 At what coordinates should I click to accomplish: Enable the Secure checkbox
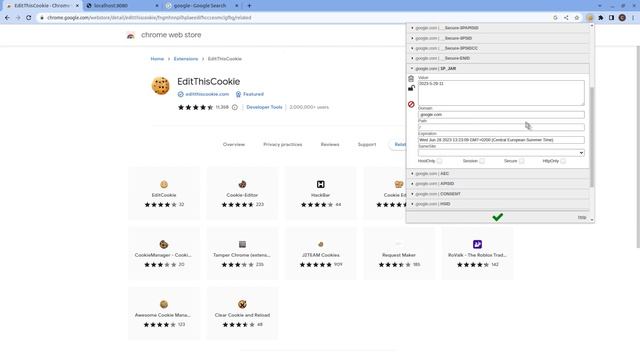coord(522,161)
